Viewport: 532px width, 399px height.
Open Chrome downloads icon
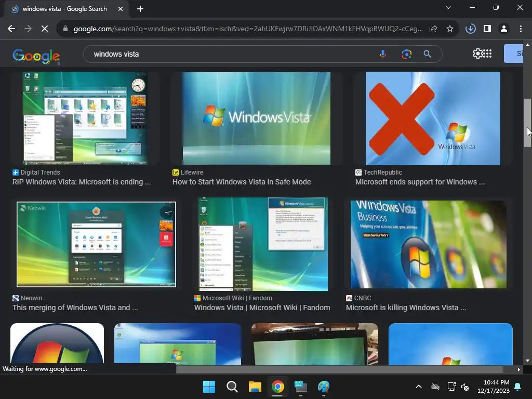pos(470,29)
